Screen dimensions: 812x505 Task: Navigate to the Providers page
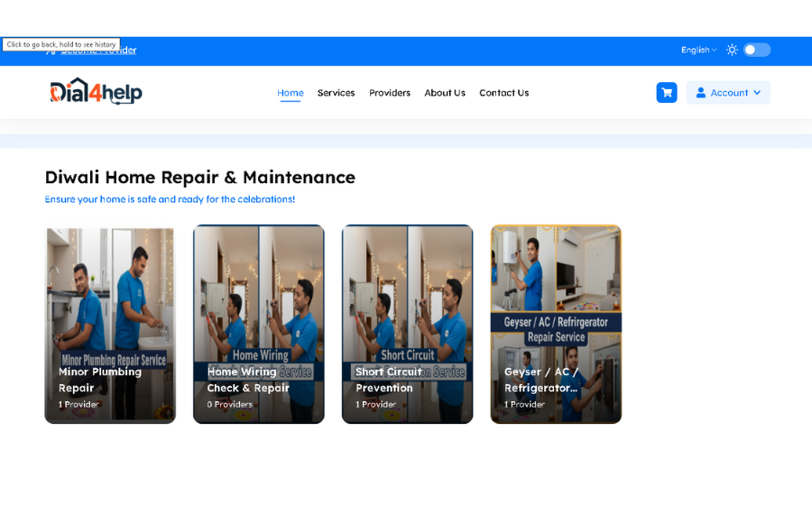(390, 93)
